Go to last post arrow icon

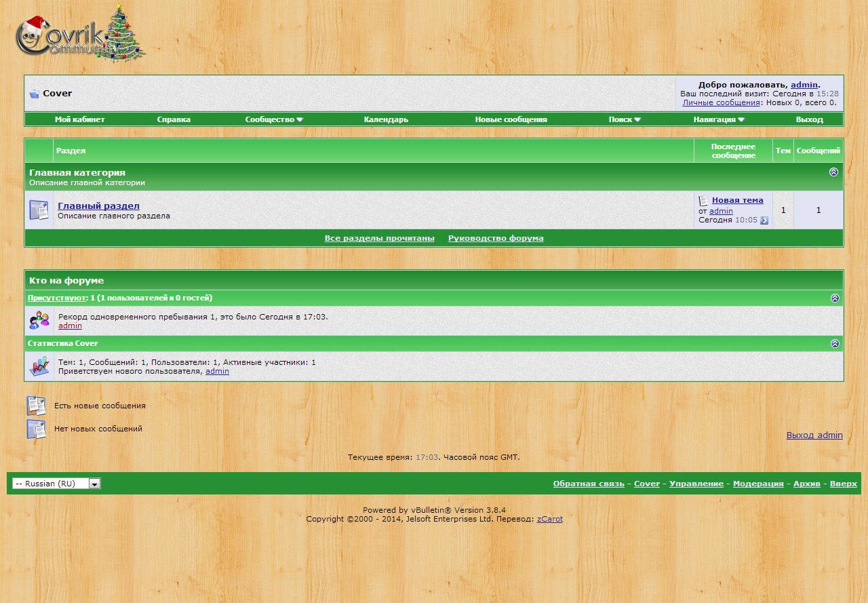(x=764, y=220)
